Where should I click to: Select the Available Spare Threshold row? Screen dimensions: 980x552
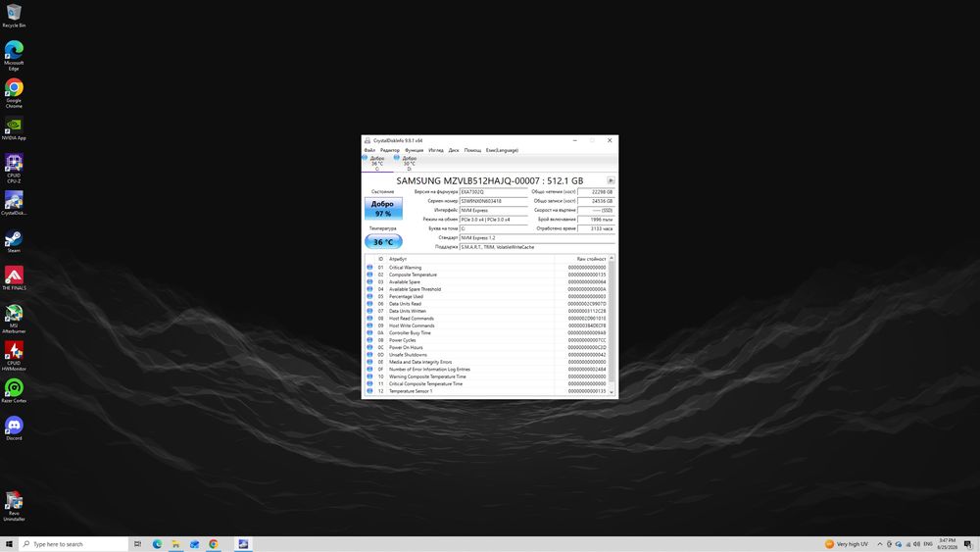(486, 289)
